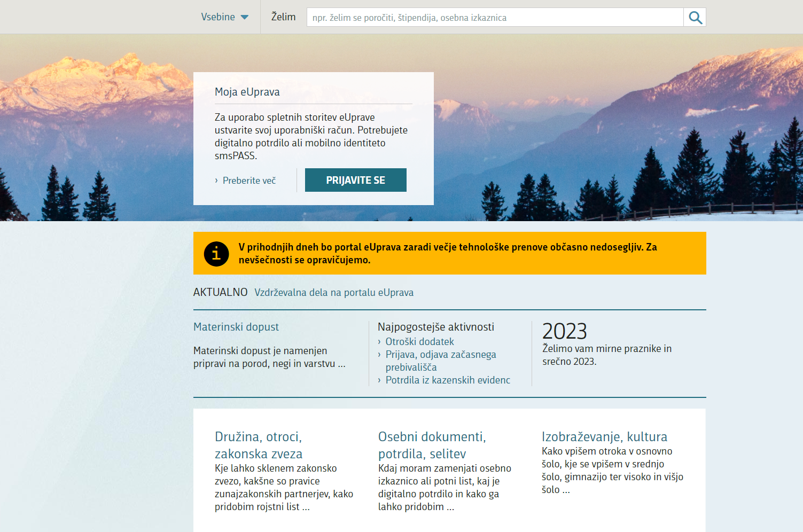Screen dimensions: 803x532
Task: Click the chevron before Preberite več
Action: (216, 181)
